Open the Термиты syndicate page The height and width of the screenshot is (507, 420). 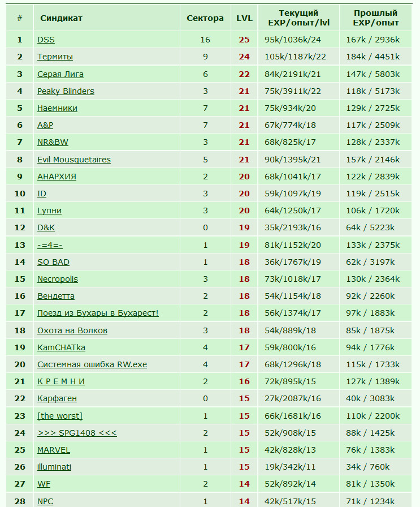tap(55, 57)
